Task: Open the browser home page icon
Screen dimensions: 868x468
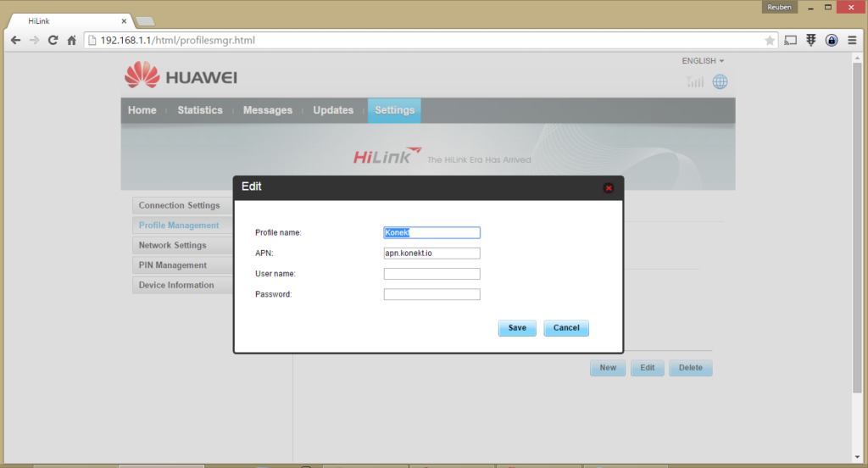Action: pos(71,40)
